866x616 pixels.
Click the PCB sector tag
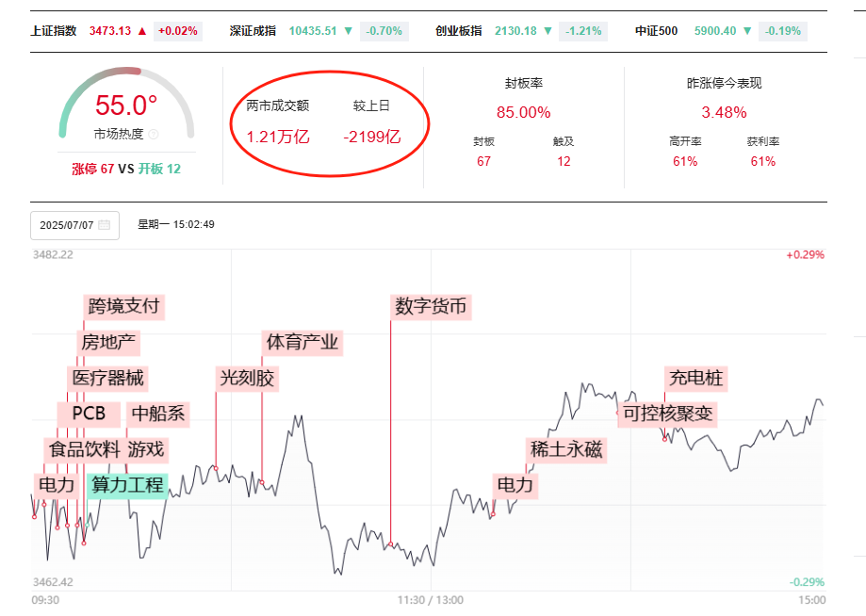[89, 413]
